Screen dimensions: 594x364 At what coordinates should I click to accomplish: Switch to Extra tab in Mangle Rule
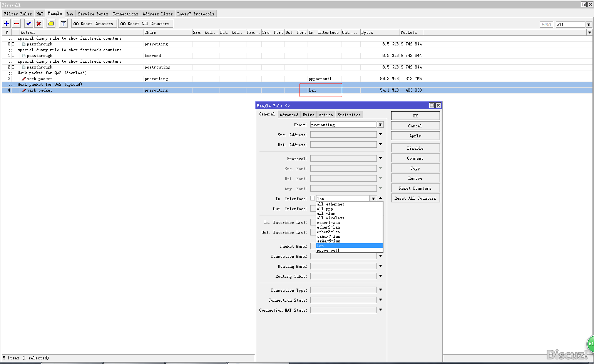[x=308, y=115]
